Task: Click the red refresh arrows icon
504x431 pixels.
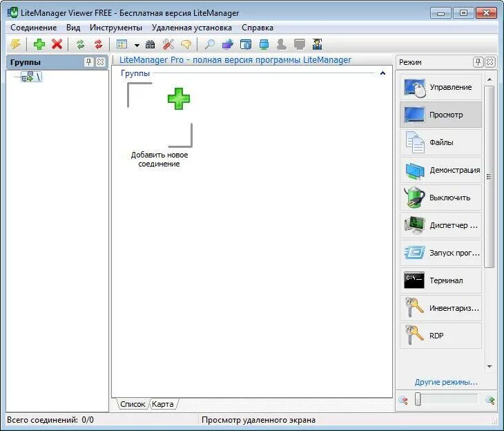Action: click(x=98, y=44)
